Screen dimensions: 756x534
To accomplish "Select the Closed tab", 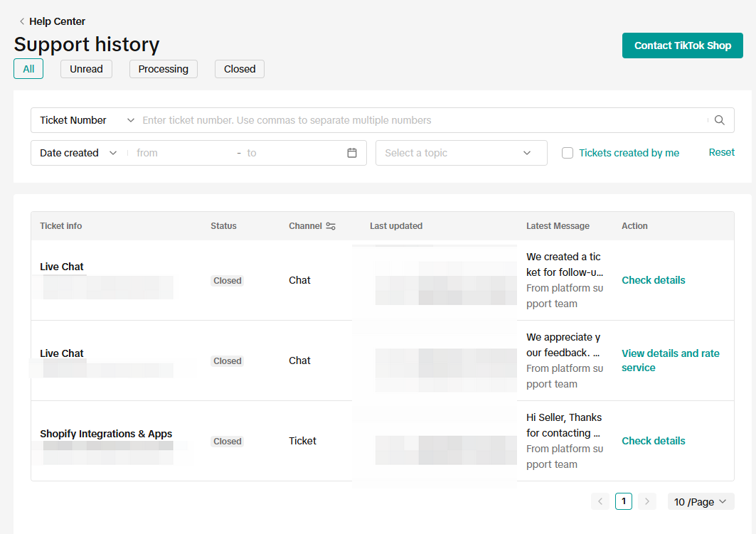I will pyautogui.click(x=240, y=69).
